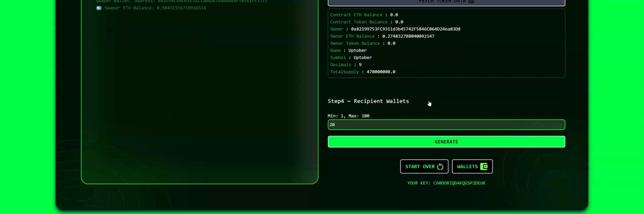Click the wallet icon on Wallets button
644x214 pixels.
[x=484, y=167]
